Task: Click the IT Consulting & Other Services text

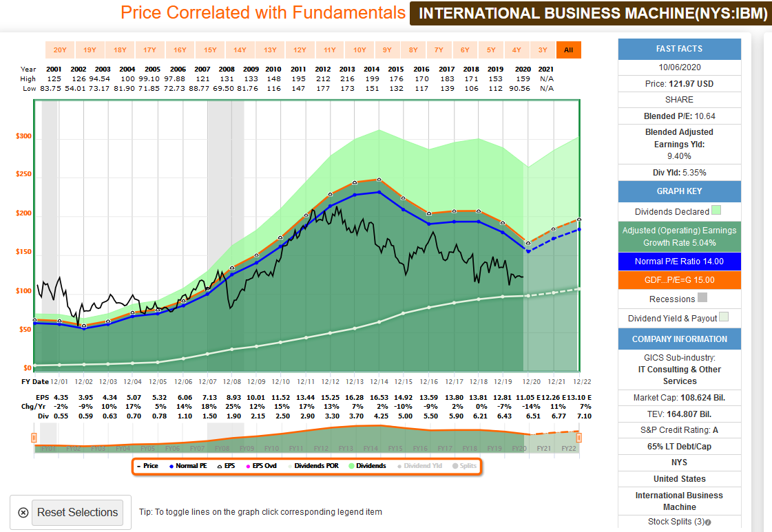Action: (x=680, y=375)
